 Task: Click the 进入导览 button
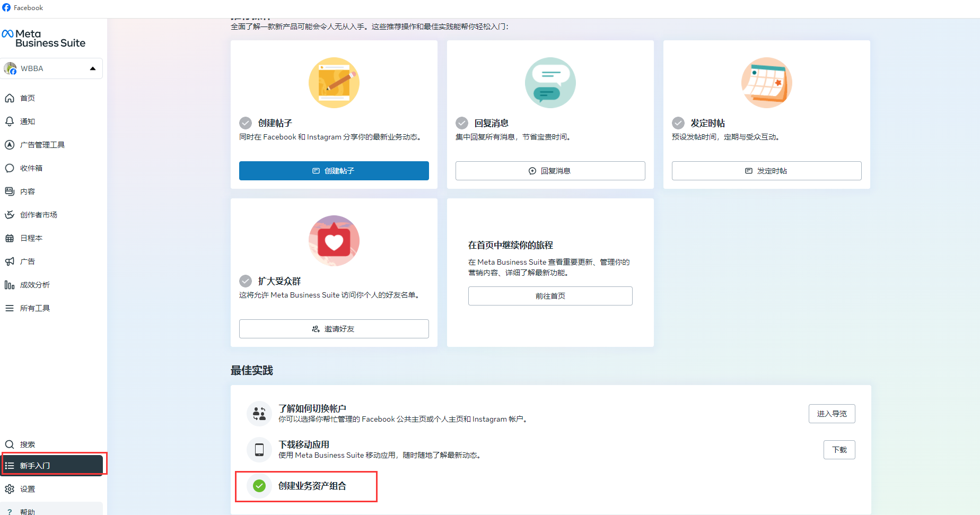click(832, 414)
